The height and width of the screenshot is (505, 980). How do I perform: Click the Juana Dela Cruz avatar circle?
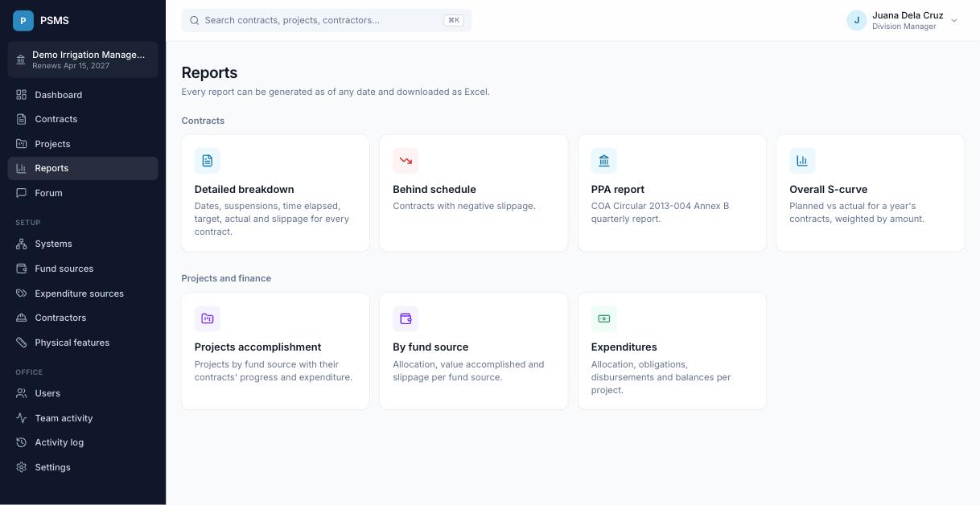point(857,20)
